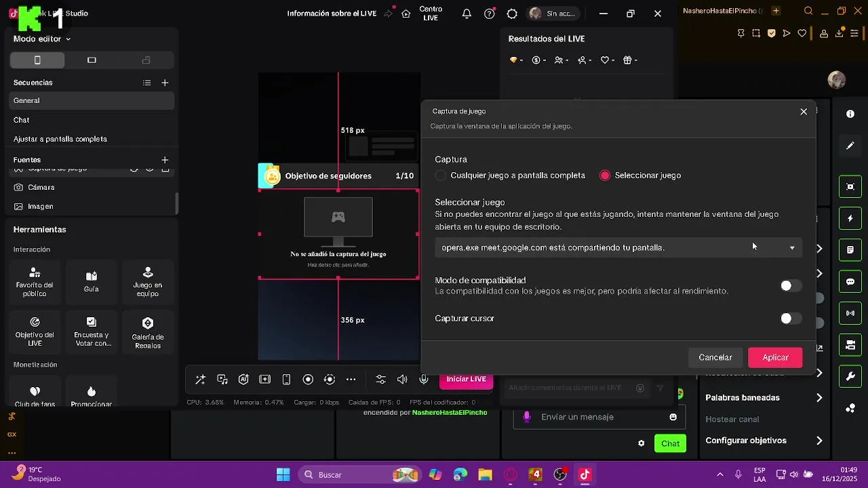Click the green Chat button
Screen dimensions: 868x488
[670, 444]
